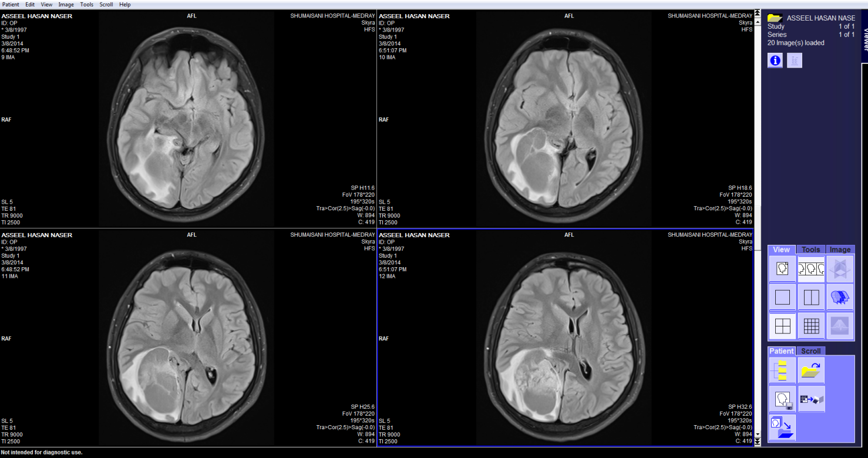Click the export images to folder icon
Viewport: 868px width, 458px height.
coord(782,428)
